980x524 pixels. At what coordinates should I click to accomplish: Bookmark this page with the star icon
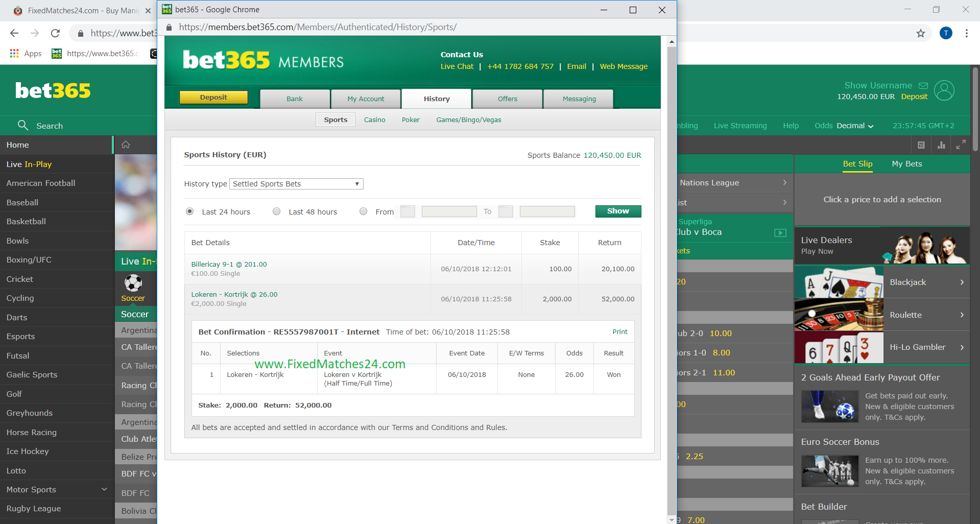tap(921, 33)
